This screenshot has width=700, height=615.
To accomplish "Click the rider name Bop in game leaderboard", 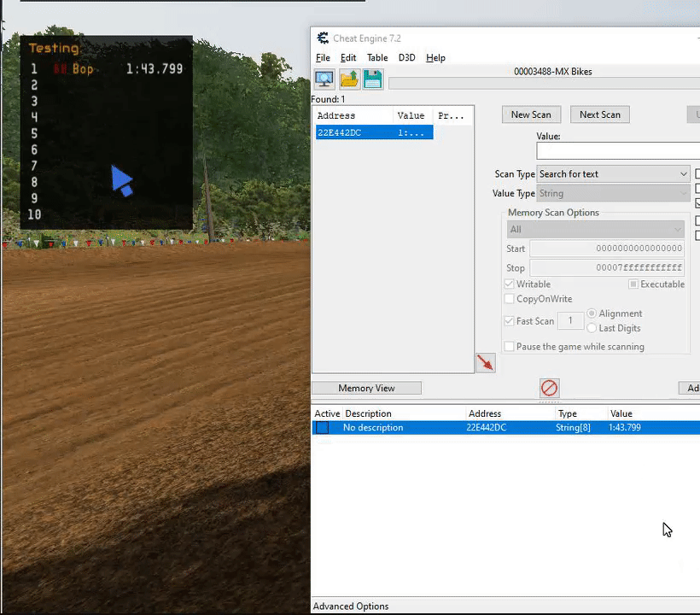I will tap(83, 69).
